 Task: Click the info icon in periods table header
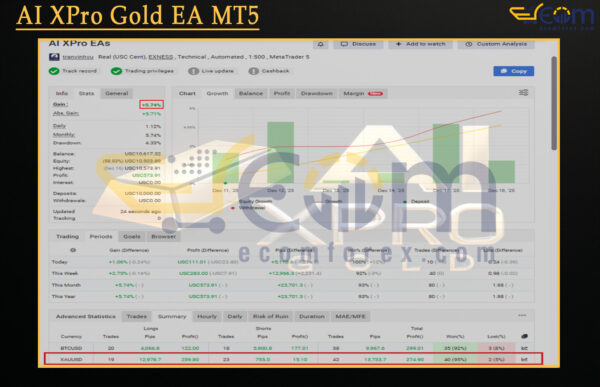click(73, 250)
